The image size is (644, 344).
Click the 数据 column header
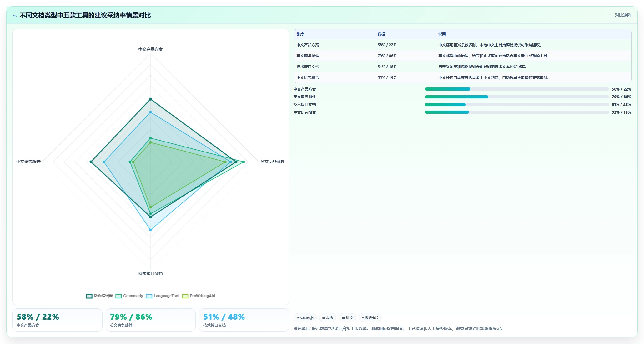[x=381, y=34]
